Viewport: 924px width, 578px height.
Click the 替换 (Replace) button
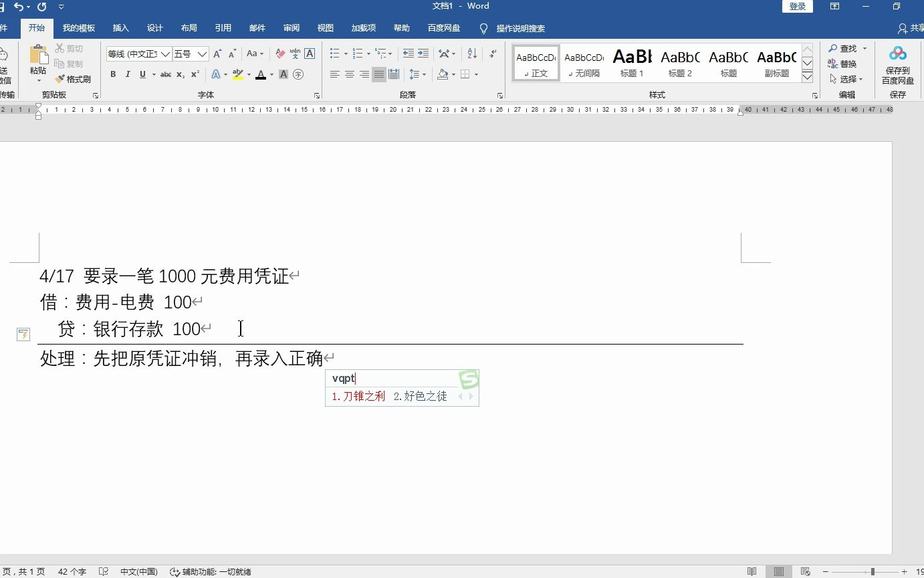click(842, 64)
